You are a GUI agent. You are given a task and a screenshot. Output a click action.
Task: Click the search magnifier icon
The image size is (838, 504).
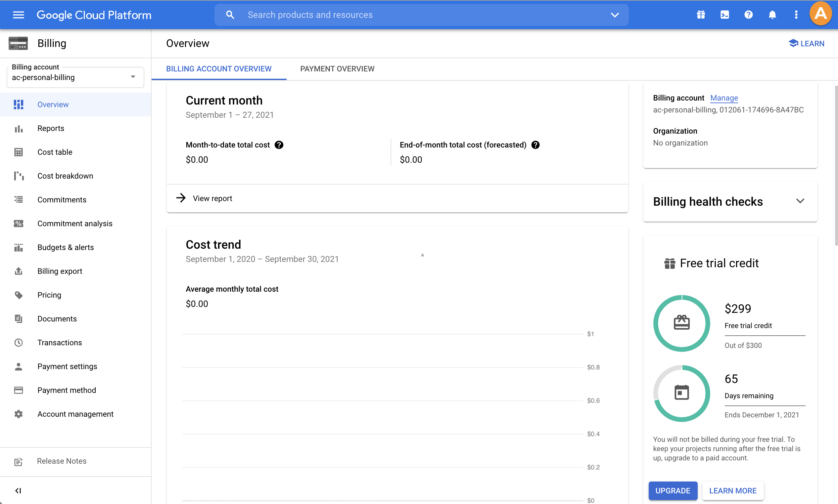pos(230,15)
